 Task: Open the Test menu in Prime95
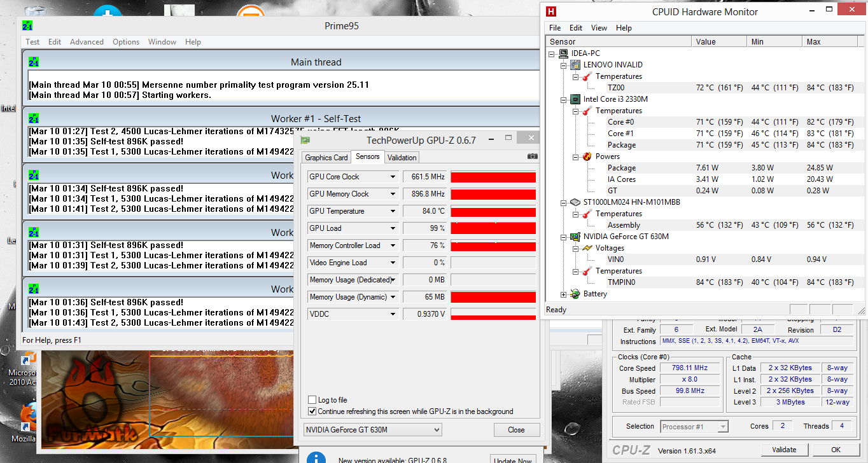[32, 42]
